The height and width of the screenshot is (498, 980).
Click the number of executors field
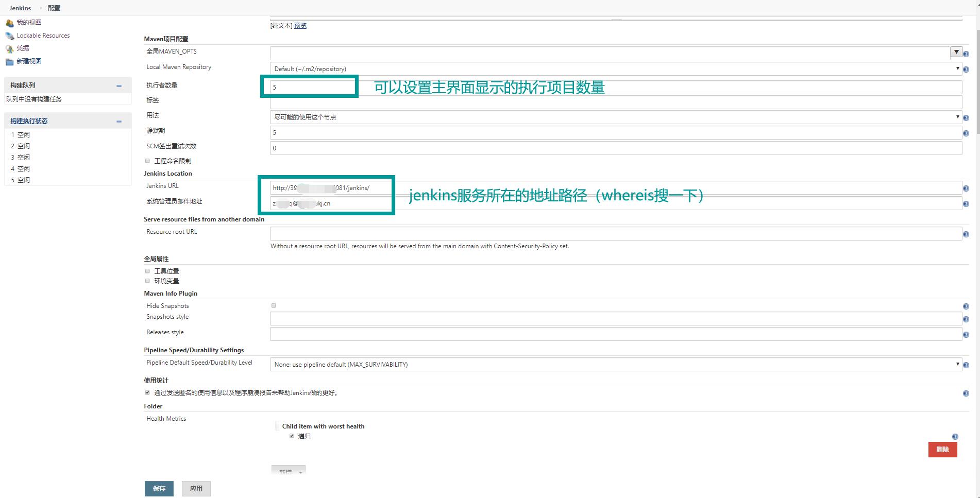[x=616, y=87]
